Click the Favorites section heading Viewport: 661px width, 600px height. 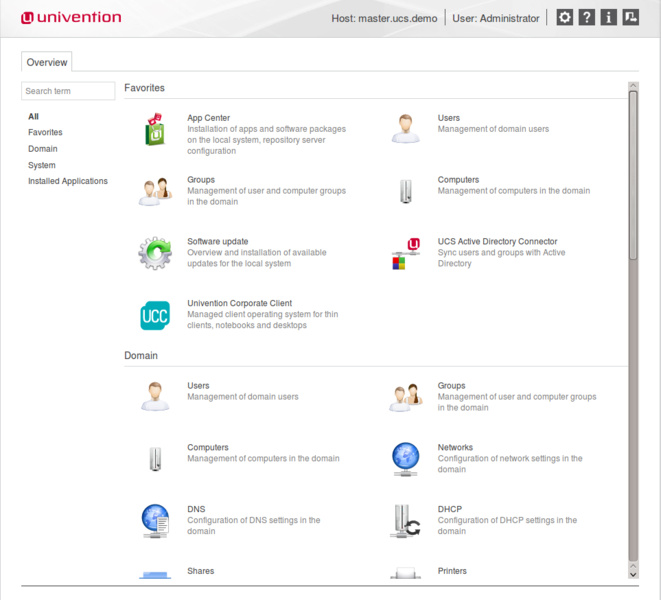pyautogui.click(x=145, y=88)
